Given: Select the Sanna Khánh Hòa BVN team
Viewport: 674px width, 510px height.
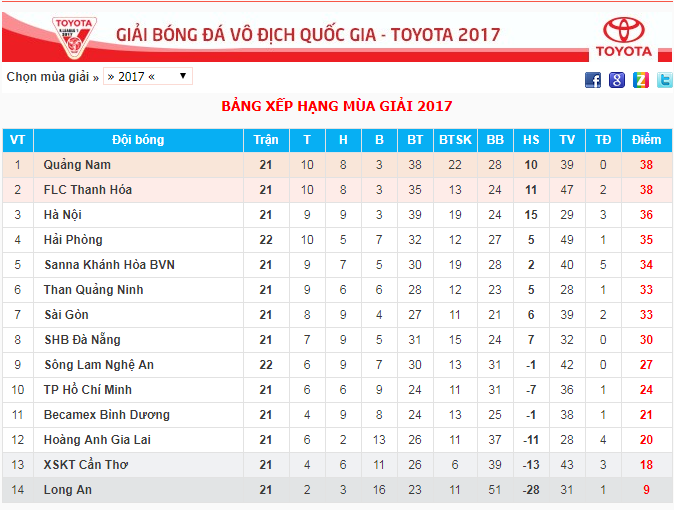Looking at the screenshot, I should (x=110, y=264).
